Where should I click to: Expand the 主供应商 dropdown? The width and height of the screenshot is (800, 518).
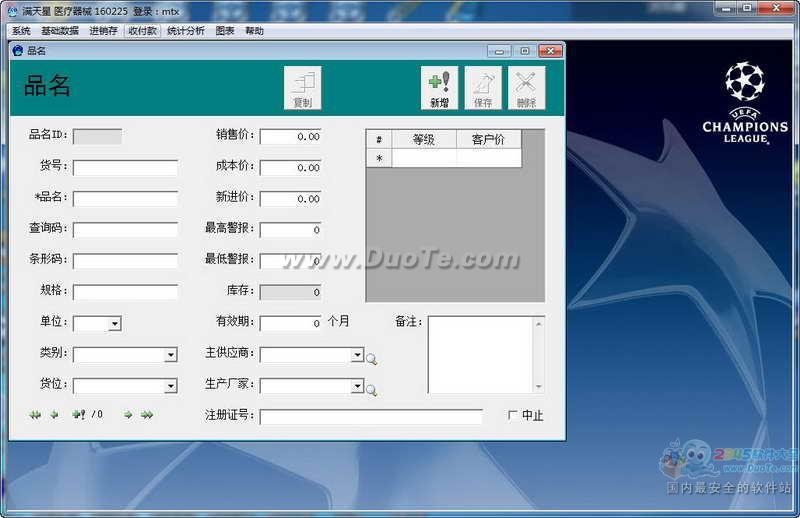pos(358,354)
